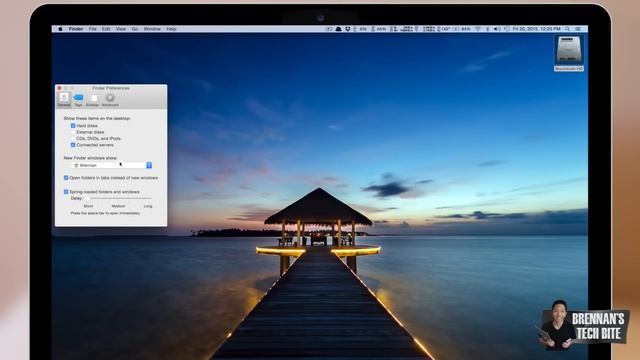Select the Macintosh HD desktop icon

point(569,53)
